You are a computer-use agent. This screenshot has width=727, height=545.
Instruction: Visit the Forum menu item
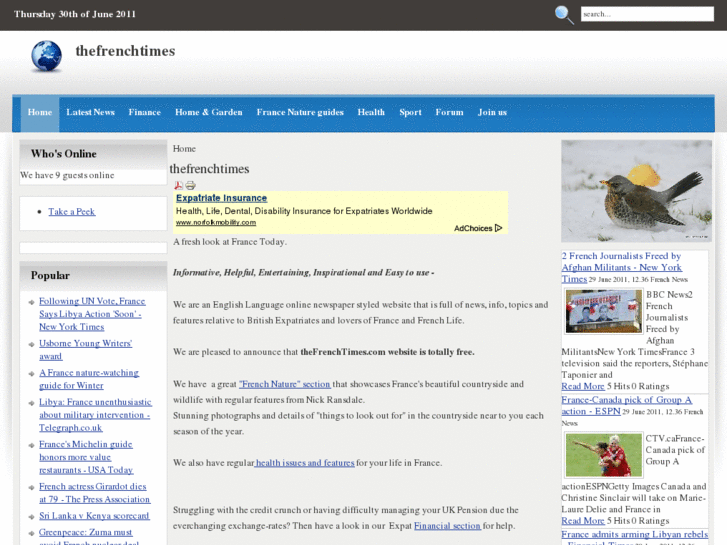[x=449, y=112]
